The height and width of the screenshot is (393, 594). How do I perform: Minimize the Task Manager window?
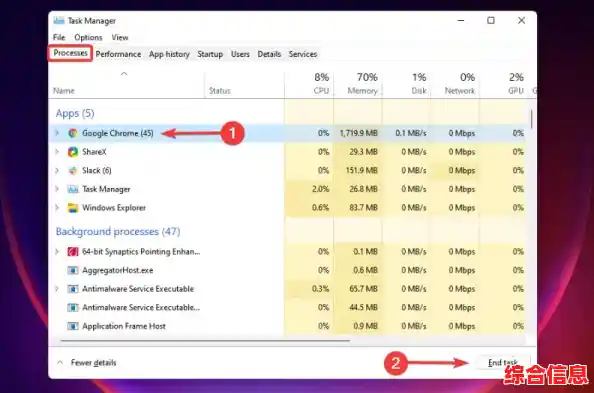tap(461, 20)
